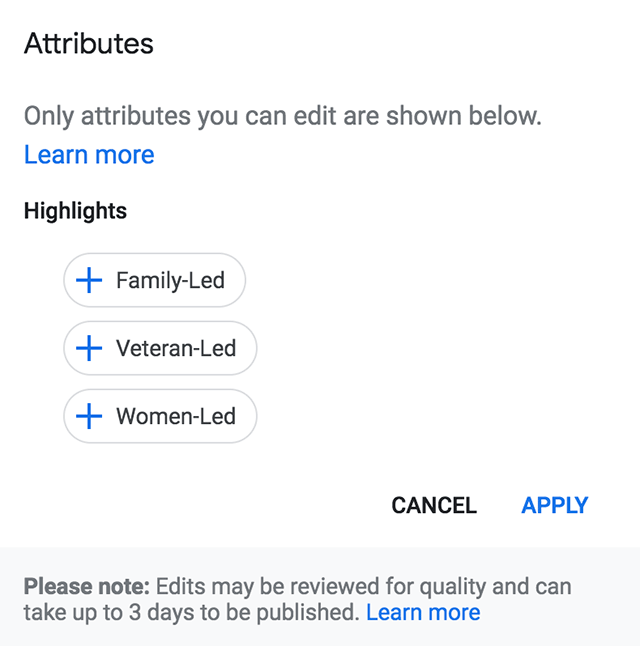Click the Attributes dialog title
Image resolution: width=640 pixels, height=646 pixels.
(89, 44)
